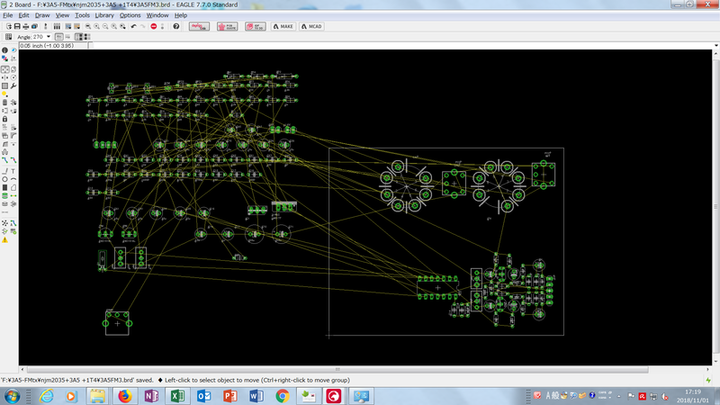Image resolution: width=720 pixels, height=405 pixels.
Task: Select the Lock tool in left toolbar
Action: click(x=5, y=118)
